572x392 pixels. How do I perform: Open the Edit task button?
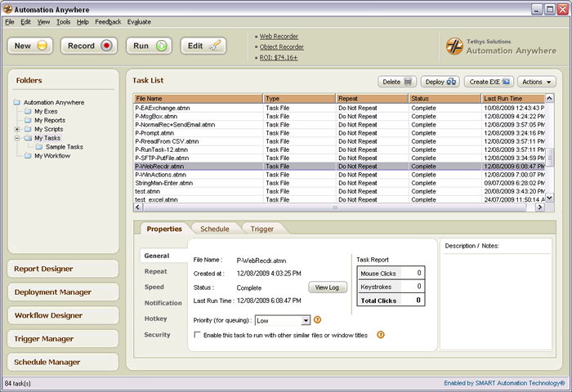(x=203, y=46)
